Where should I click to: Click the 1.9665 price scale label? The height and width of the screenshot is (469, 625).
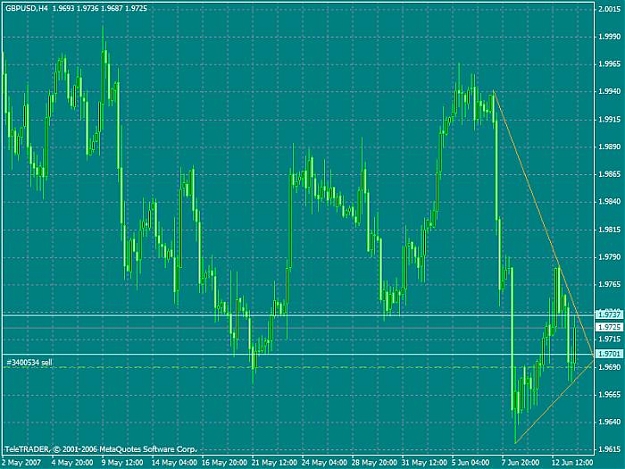tap(610, 394)
